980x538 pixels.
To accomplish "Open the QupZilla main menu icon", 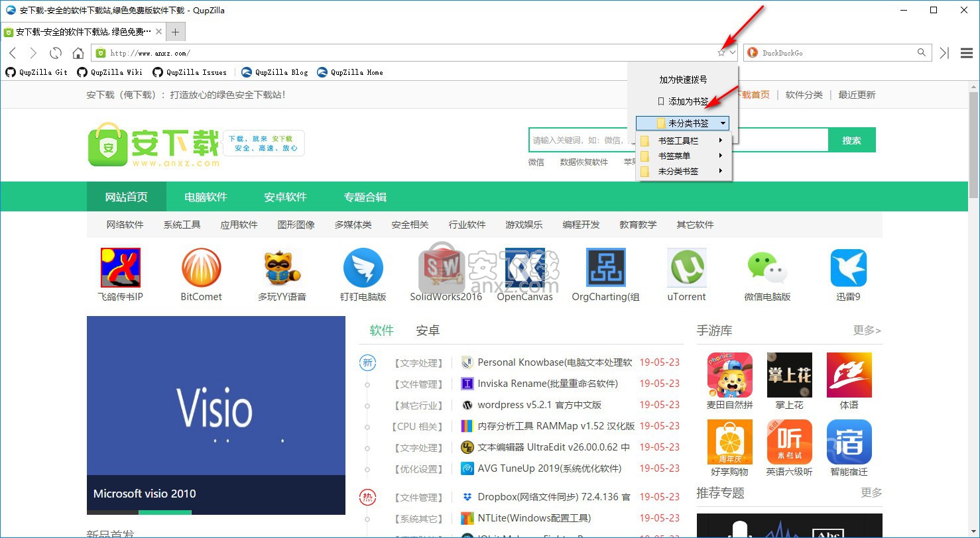I will tap(967, 53).
